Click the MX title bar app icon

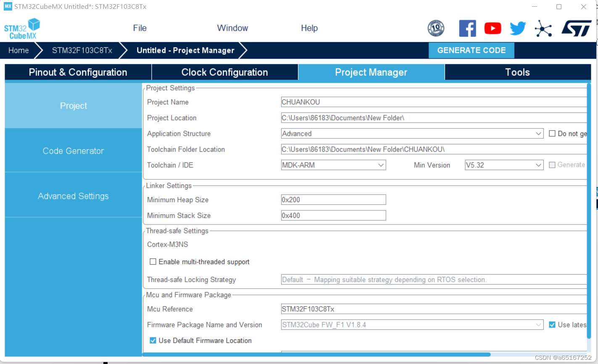pyautogui.click(x=8, y=6)
